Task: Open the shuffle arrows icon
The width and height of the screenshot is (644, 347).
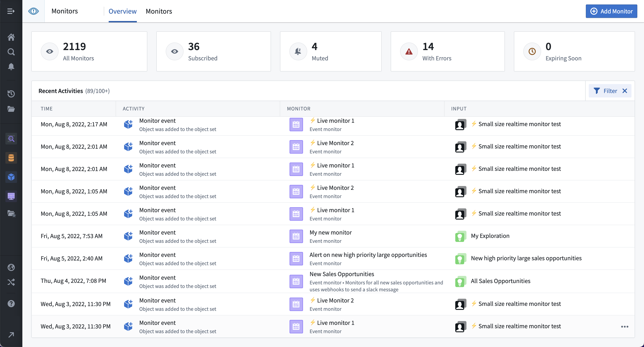Action: pyautogui.click(x=11, y=282)
